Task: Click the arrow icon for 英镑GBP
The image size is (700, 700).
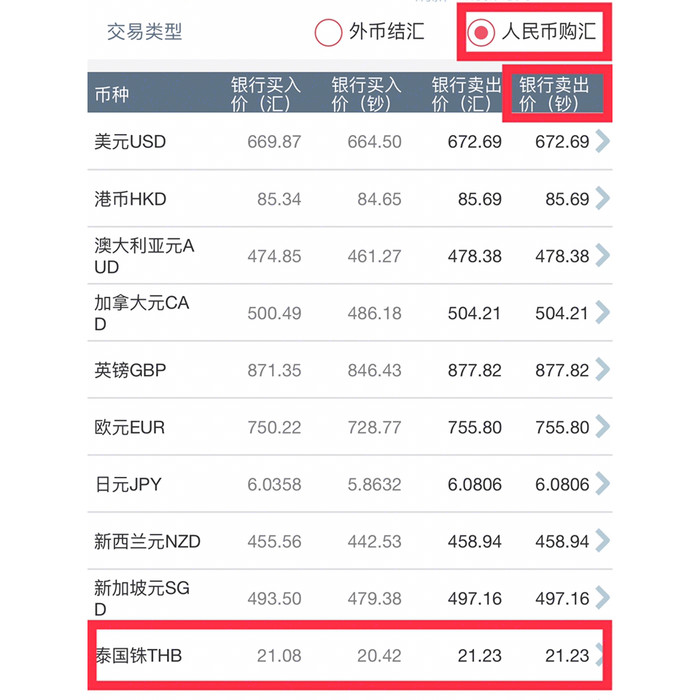Action: [601, 370]
